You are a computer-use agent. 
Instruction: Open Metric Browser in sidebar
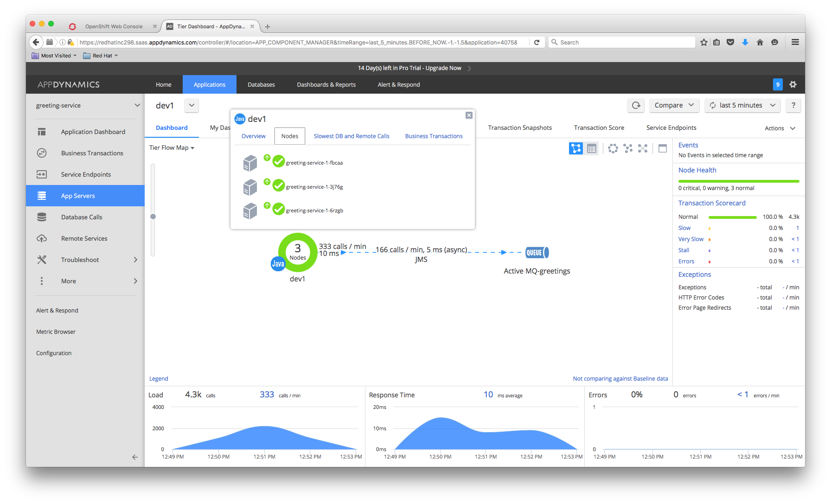pos(56,332)
